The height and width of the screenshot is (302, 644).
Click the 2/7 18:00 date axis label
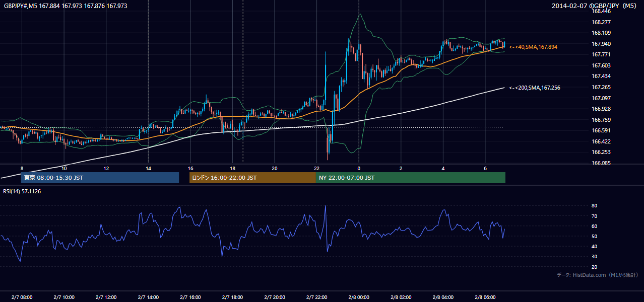[x=232, y=297]
